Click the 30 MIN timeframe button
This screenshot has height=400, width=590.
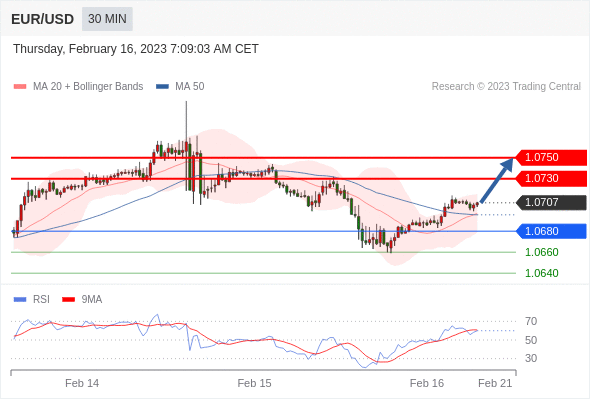(x=107, y=19)
